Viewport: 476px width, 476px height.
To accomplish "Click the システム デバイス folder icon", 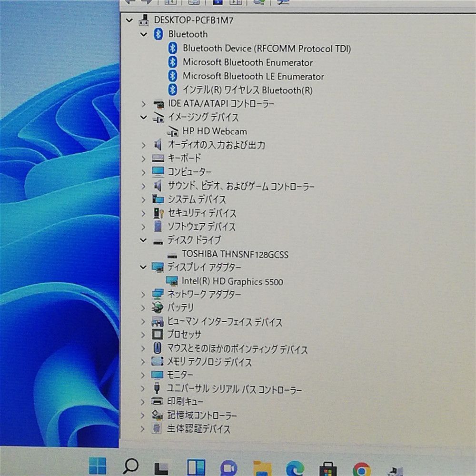I will (158, 199).
